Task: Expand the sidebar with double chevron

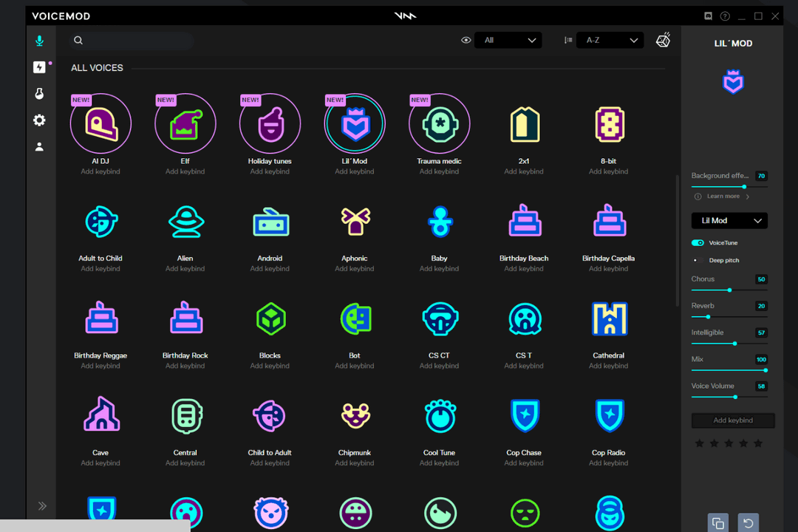Action: (x=42, y=506)
